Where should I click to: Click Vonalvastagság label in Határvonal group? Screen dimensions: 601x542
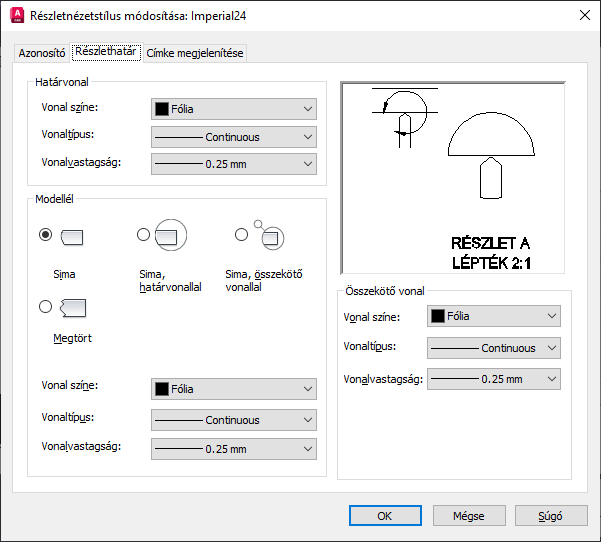(81, 163)
